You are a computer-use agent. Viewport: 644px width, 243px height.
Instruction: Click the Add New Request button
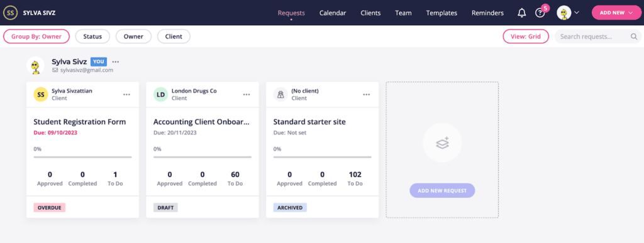(x=442, y=191)
